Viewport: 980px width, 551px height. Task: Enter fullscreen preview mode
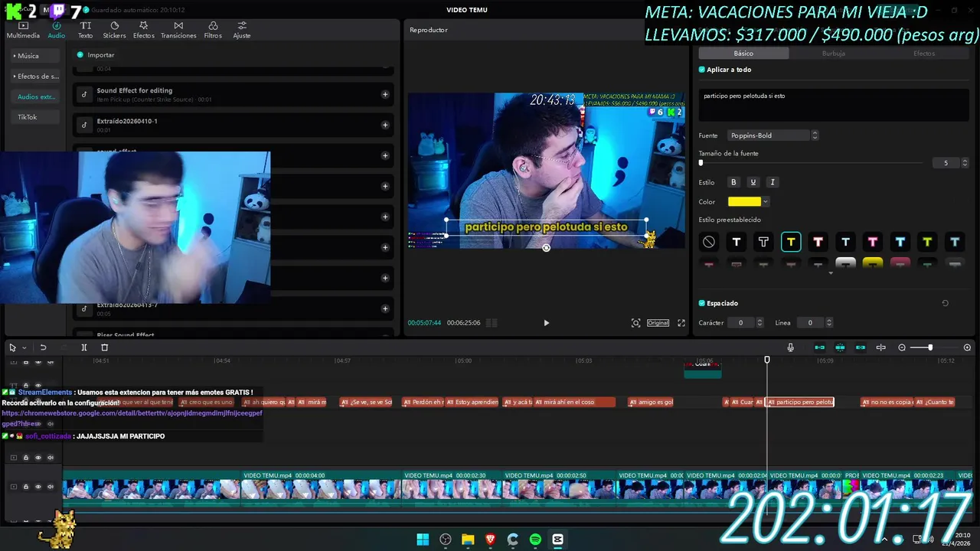[681, 323]
